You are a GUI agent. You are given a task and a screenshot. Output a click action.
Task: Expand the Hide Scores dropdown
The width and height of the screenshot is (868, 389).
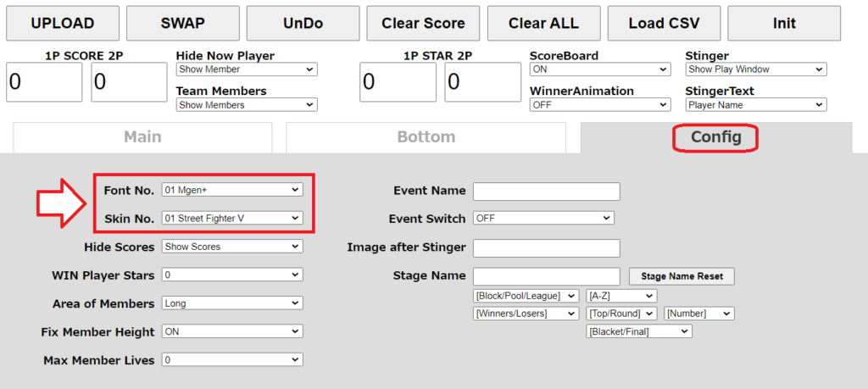[x=232, y=247]
